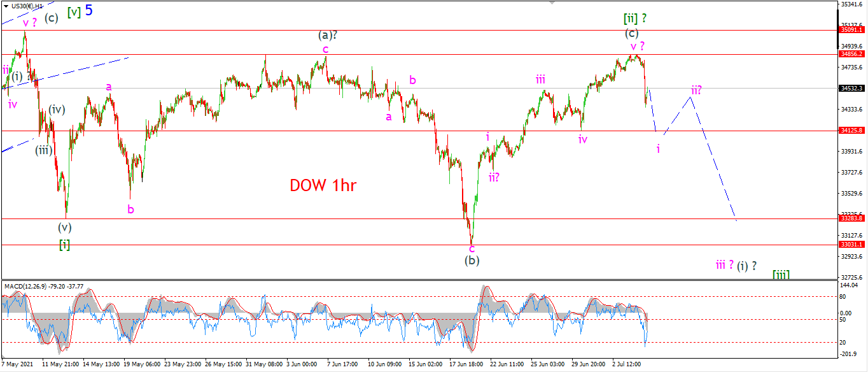Click the 35091.1 red price label
Screen dimensions: 868x372
pos(852,30)
